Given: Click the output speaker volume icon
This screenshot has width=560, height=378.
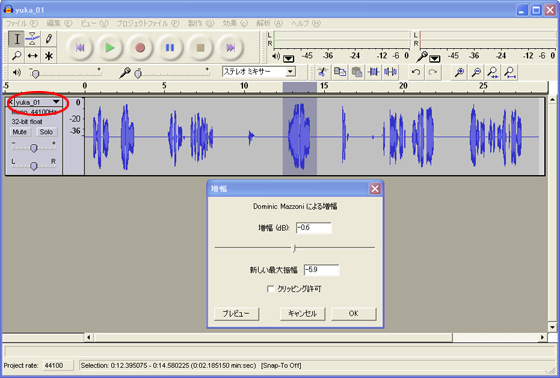Looking at the screenshot, I should pyautogui.click(x=16, y=73).
